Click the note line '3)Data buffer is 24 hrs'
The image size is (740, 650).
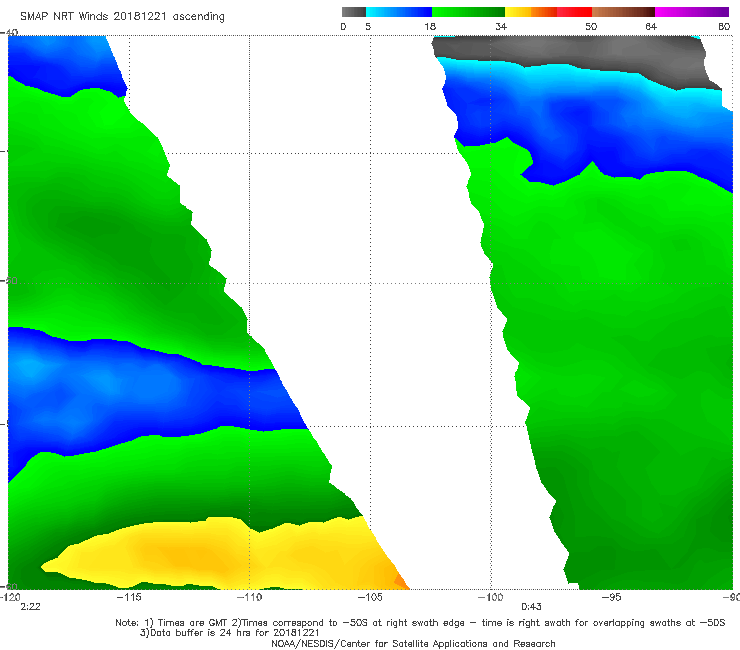[229, 633]
